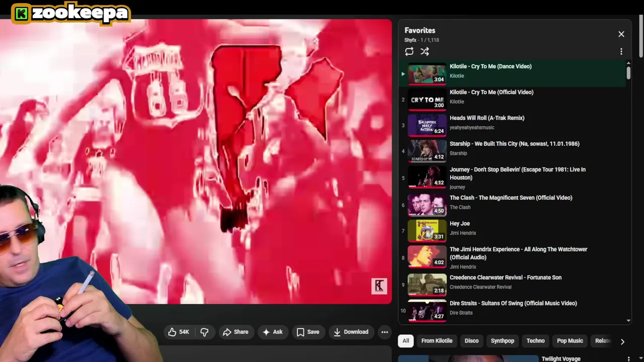Click title Starship - We Built This City
The image size is (644, 362).
[514, 144]
